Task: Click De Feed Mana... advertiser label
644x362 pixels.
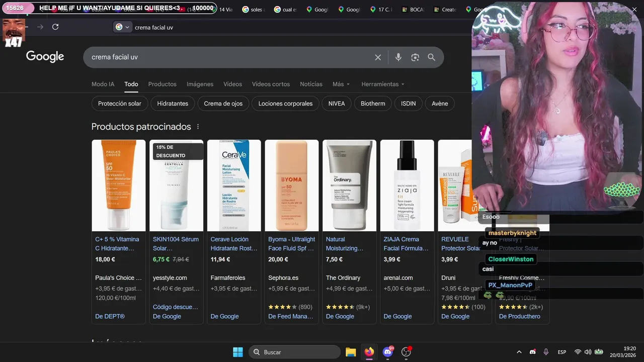Action: [x=291, y=316]
